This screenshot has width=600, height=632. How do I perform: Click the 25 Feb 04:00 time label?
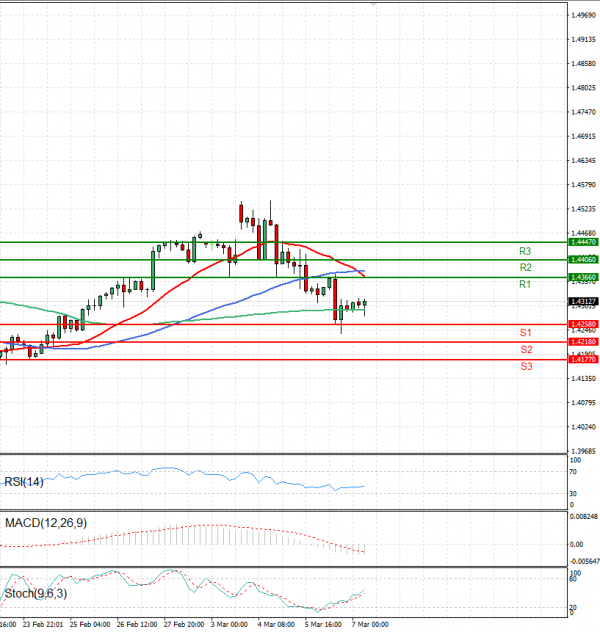pos(90,624)
